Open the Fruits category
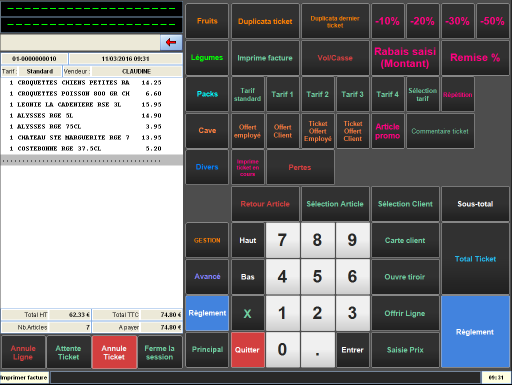 [207, 21]
